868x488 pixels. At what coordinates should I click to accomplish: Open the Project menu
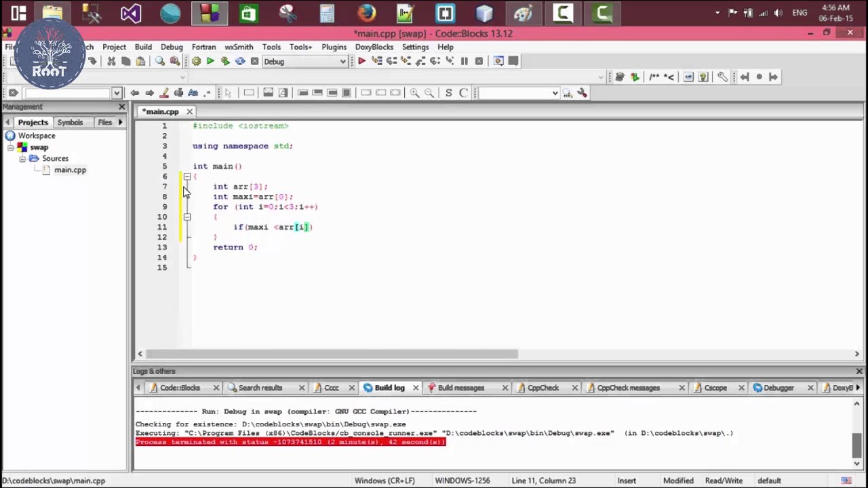tap(114, 47)
